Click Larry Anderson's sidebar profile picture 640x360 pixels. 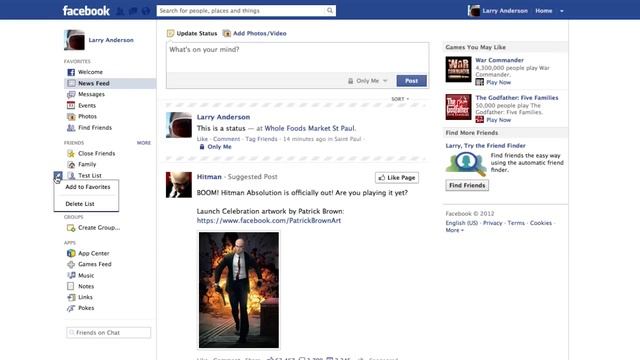point(74,40)
